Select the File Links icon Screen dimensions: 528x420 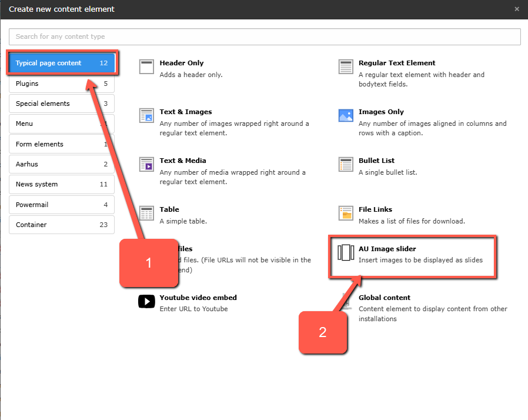tap(346, 214)
